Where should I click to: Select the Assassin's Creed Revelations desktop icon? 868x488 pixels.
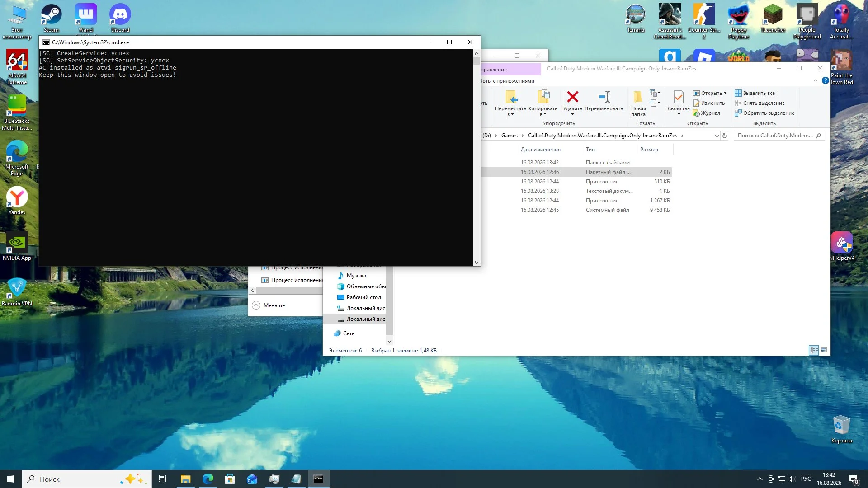point(670,21)
